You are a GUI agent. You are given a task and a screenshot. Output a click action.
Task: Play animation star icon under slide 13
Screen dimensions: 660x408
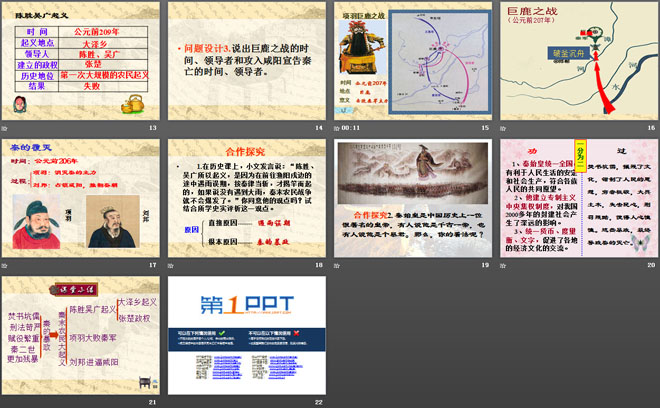click(4, 128)
